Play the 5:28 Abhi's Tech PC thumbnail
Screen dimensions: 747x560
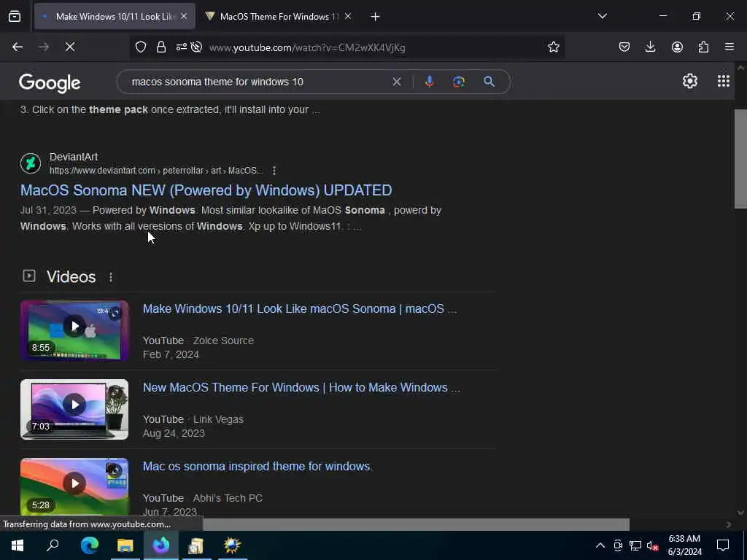point(74,486)
